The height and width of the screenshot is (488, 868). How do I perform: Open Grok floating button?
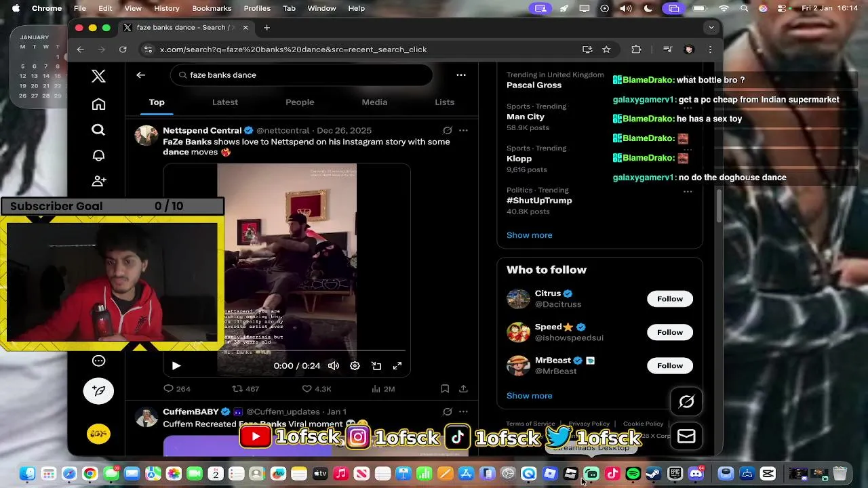[x=686, y=402]
